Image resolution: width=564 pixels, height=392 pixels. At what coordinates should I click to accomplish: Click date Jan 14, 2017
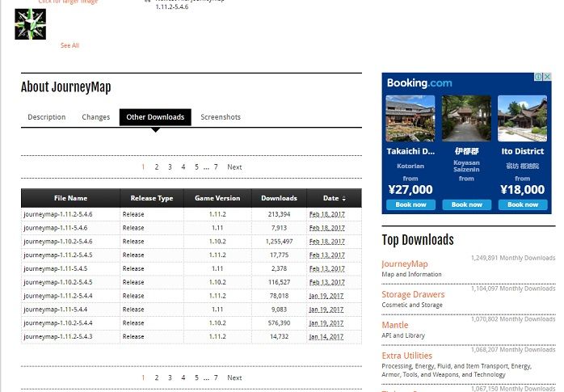(x=326, y=337)
